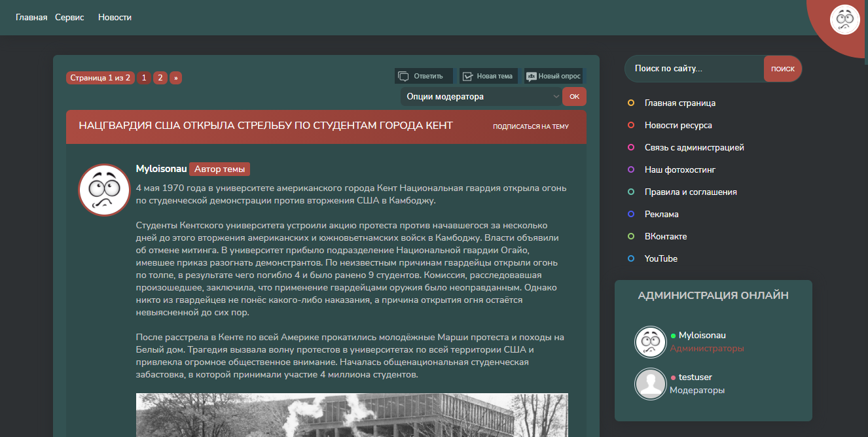Open the Новости ресурса sidebar link
868x437 pixels.
click(x=678, y=125)
